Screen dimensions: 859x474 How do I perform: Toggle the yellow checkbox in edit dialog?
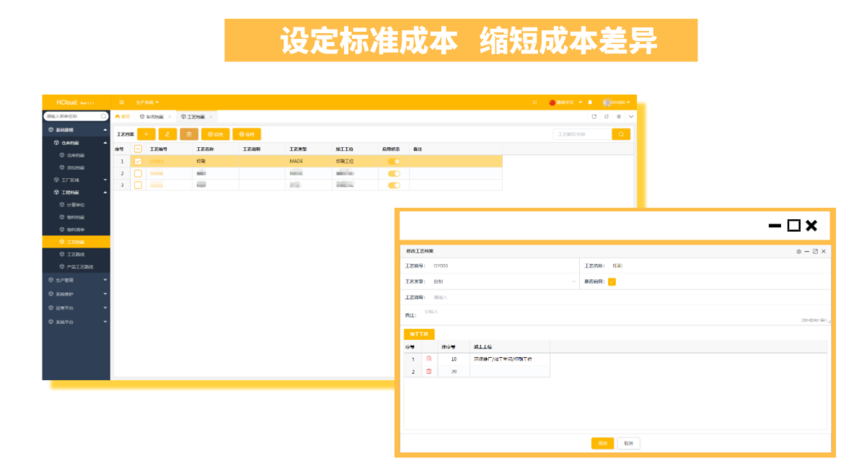pyautogui.click(x=612, y=282)
